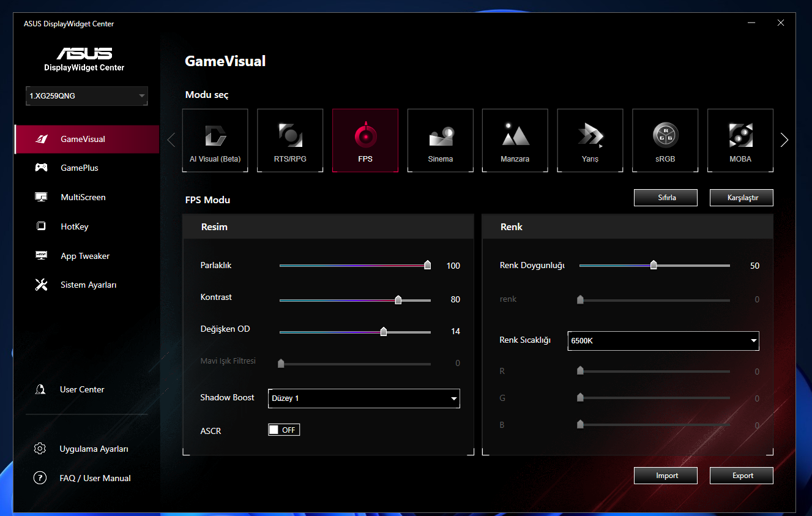Click the Renk Doygunluğı value 50

(x=754, y=266)
